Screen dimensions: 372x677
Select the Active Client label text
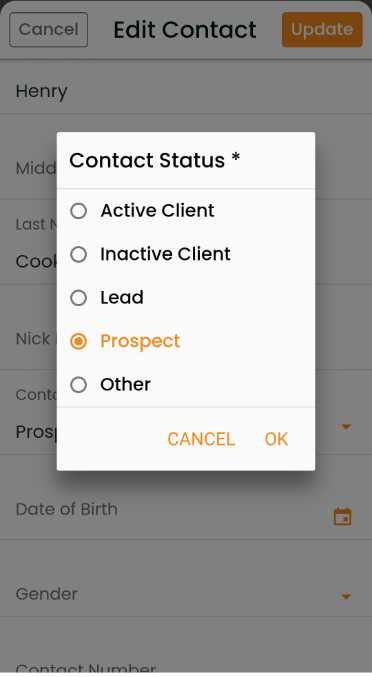coord(158,211)
